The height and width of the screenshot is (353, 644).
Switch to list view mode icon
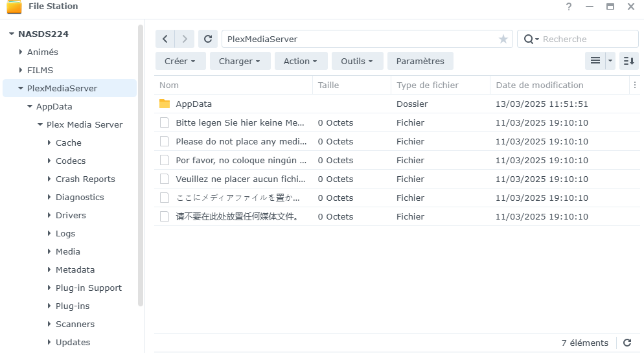pos(595,61)
